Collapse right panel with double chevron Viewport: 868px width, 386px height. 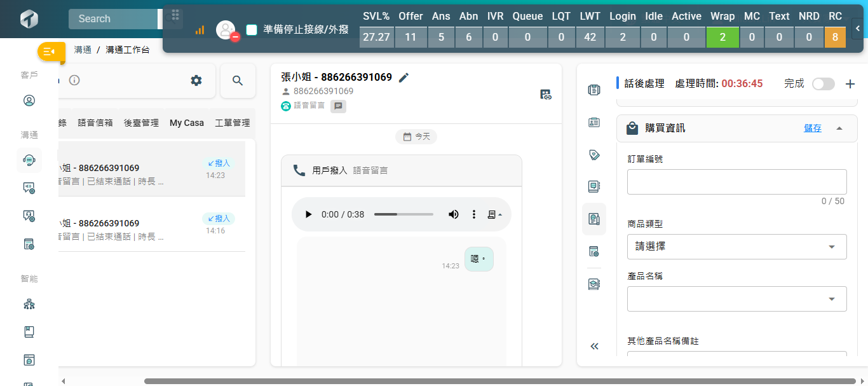[595, 347]
